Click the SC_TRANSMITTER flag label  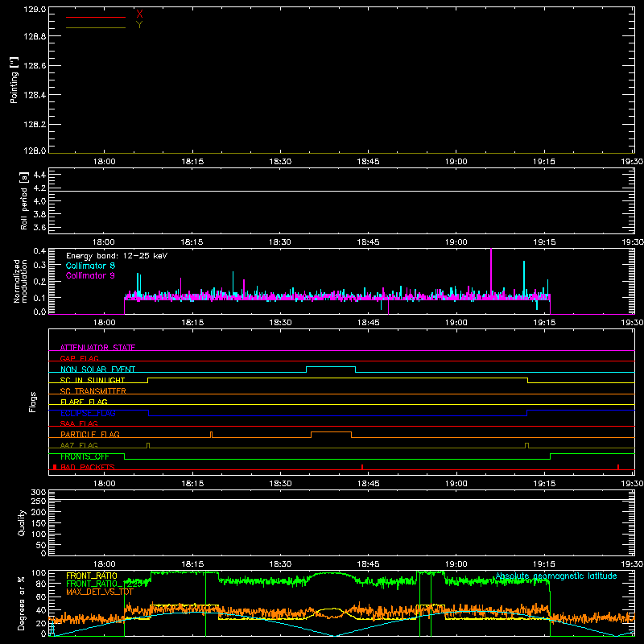click(x=93, y=391)
